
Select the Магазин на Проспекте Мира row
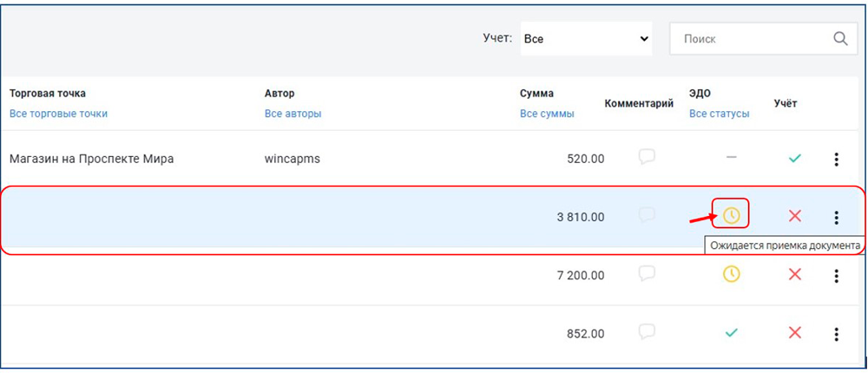click(x=91, y=159)
